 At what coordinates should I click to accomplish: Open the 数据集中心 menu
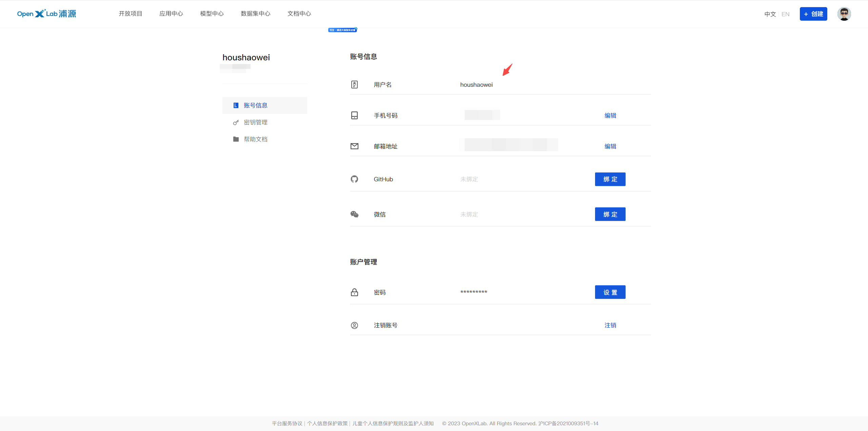[x=255, y=14]
